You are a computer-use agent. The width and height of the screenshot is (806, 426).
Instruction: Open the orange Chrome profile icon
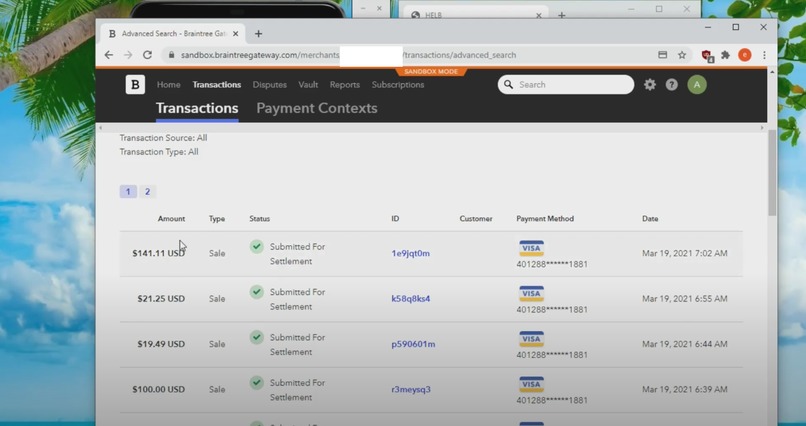click(744, 55)
